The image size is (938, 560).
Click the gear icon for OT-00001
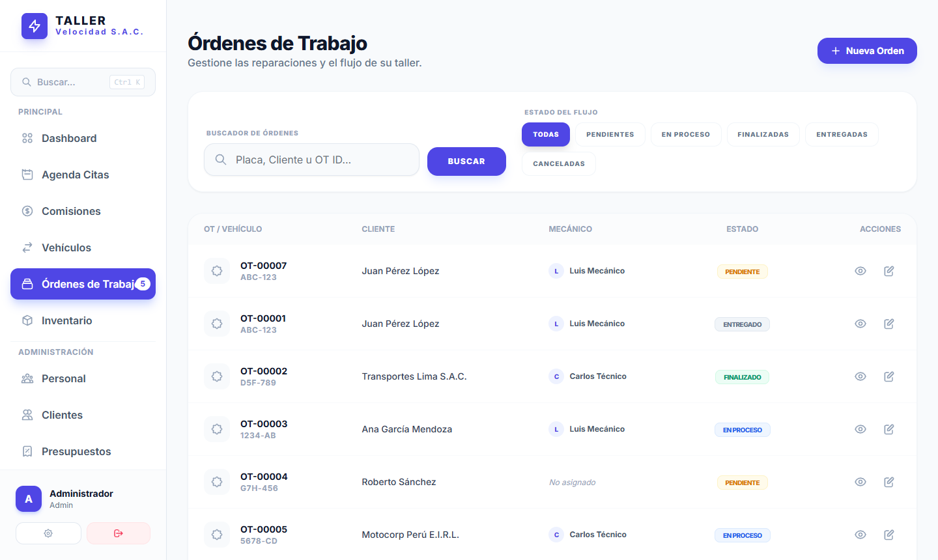[x=217, y=324]
